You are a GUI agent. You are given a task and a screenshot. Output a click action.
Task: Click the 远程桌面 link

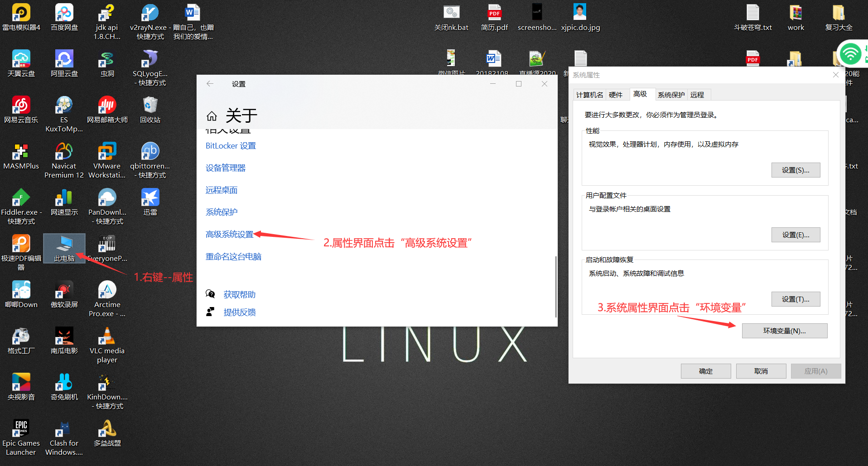[x=222, y=190]
